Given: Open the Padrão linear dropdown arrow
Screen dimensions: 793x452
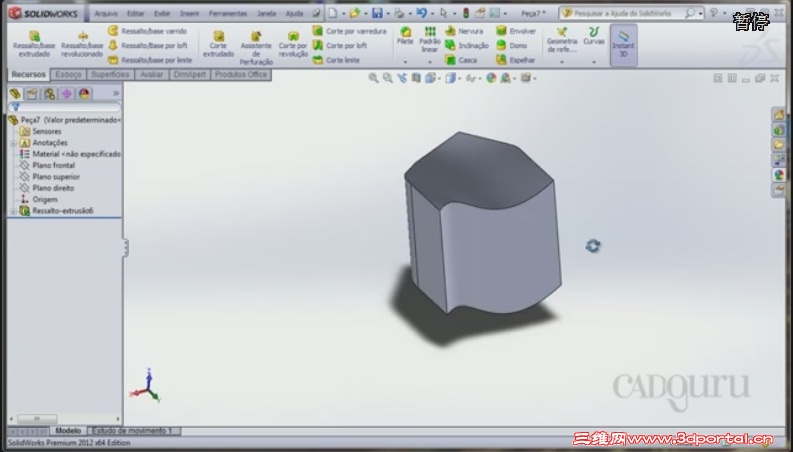Looking at the screenshot, I should coord(429,62).
